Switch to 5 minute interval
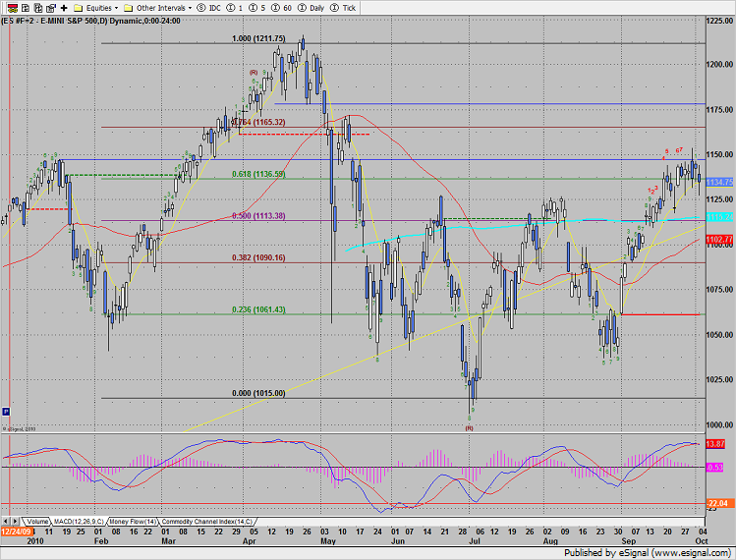Image resolution: width=736 pixels, height=560 pixels. 256,8
